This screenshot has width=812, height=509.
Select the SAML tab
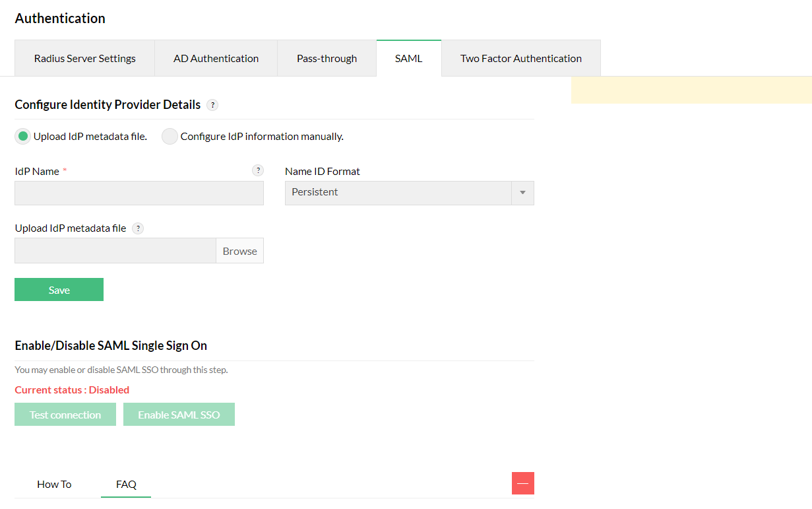point(408,59)
